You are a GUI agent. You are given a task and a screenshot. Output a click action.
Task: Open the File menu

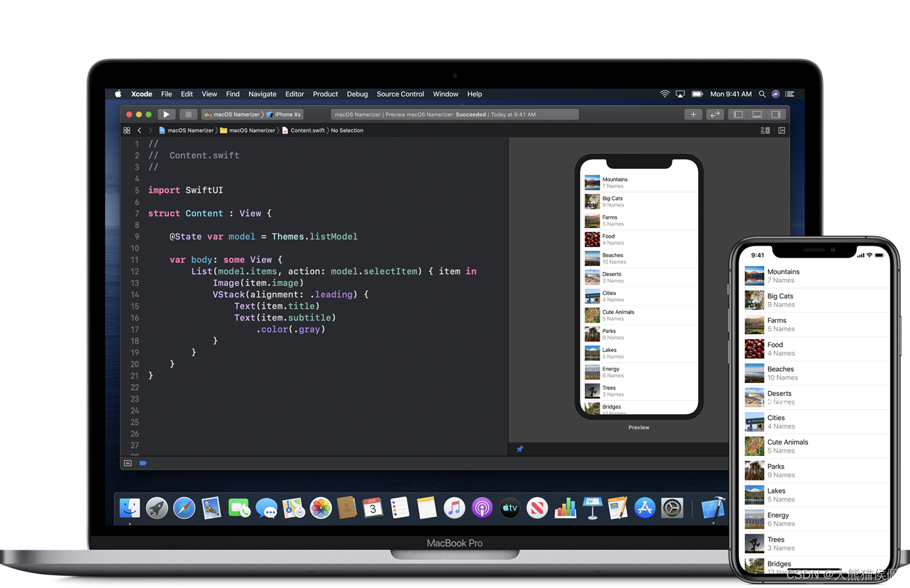point(166,94)
